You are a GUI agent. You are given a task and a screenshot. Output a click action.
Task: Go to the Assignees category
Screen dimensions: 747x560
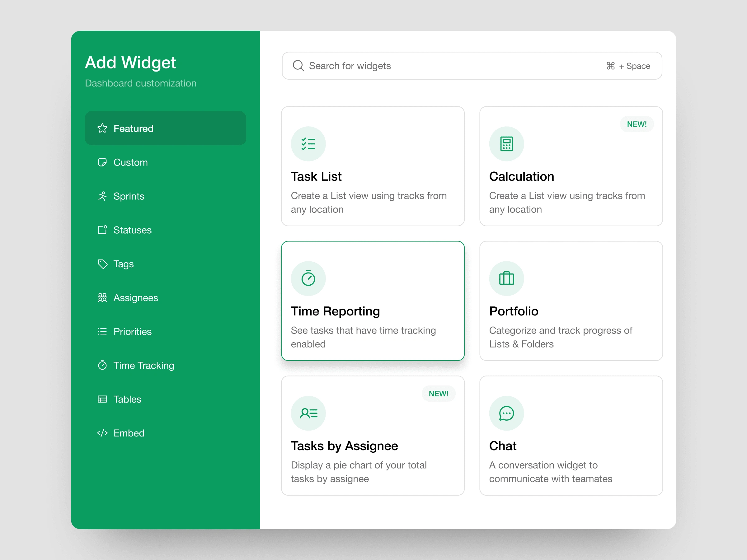[x=135, y=298]
